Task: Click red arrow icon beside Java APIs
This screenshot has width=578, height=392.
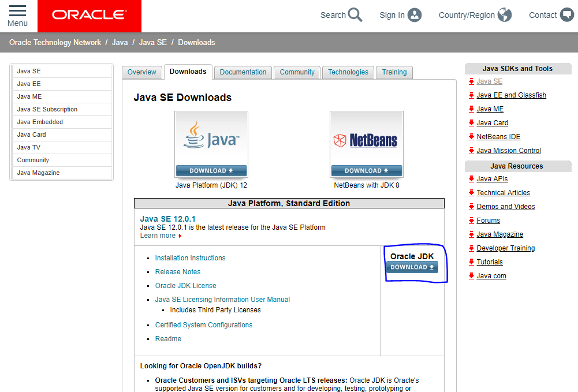Action: tap(471, 179)
